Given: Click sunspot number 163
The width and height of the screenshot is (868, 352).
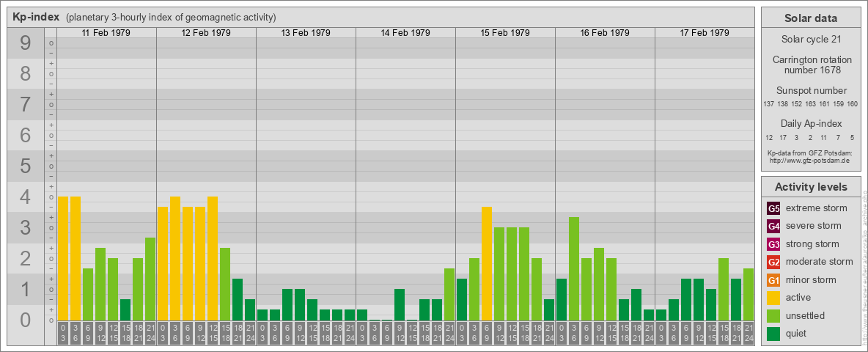Looking at the screenshot, I should pos(810,104).
